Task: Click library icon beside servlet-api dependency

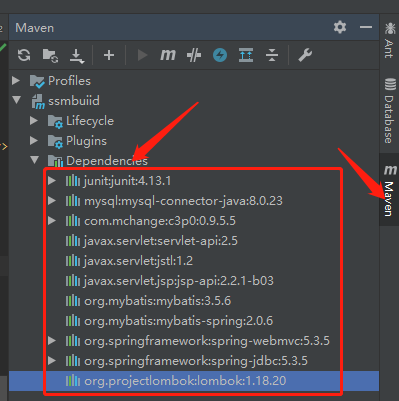Action: pos(73,241)
